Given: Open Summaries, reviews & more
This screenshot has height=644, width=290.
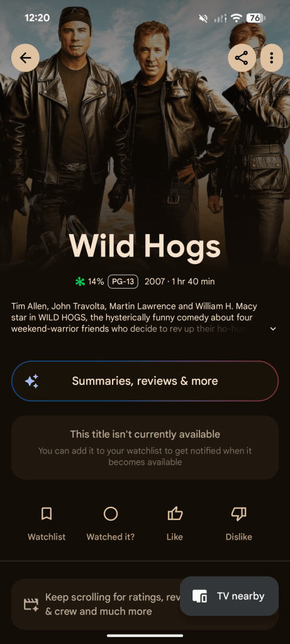Looking at the screenshot, I should (x=145, y=381).
